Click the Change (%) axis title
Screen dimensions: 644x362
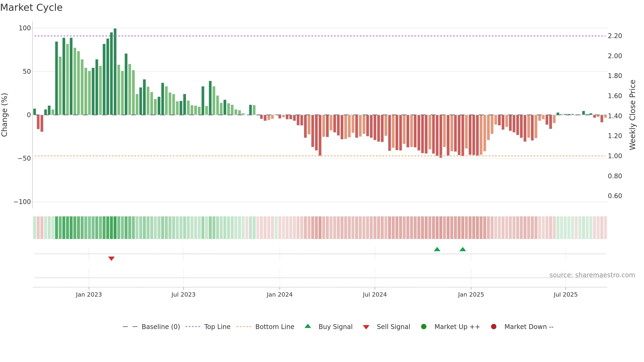(x=5, y=115)
